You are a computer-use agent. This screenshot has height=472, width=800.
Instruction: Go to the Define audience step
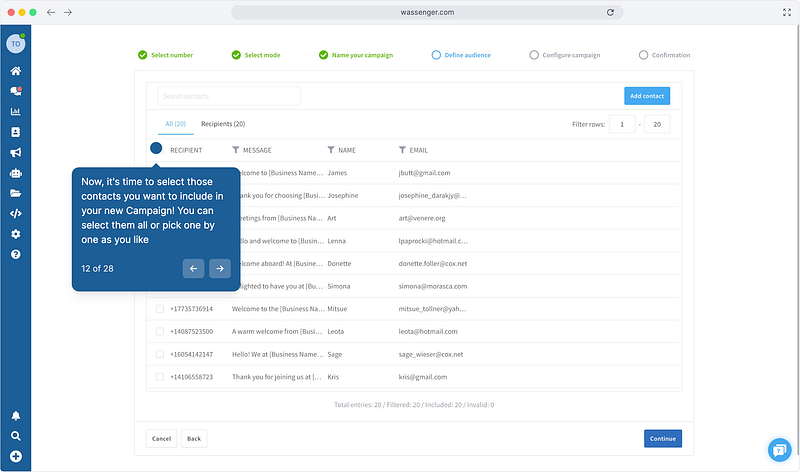461,55
